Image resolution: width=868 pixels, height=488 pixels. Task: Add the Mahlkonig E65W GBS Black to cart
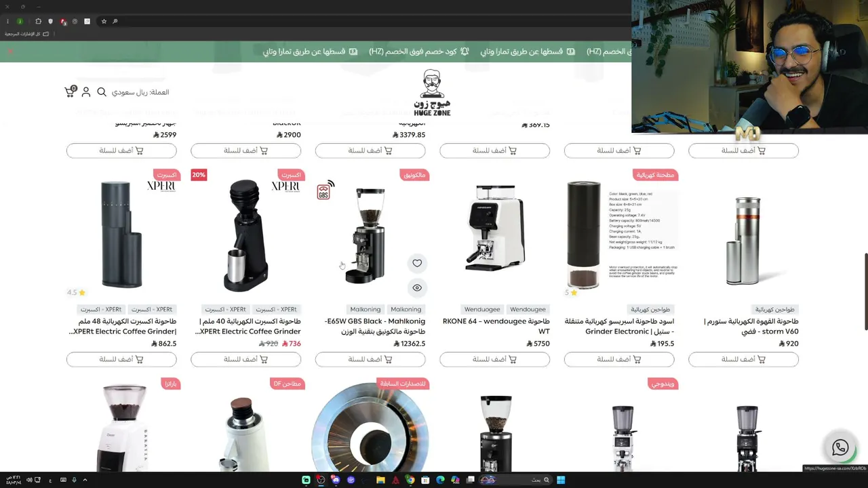[x=370, y=359]
